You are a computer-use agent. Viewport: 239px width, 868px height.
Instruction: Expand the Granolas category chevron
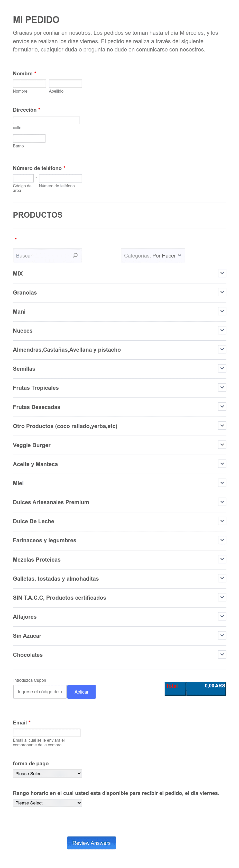tap(222, 292)
